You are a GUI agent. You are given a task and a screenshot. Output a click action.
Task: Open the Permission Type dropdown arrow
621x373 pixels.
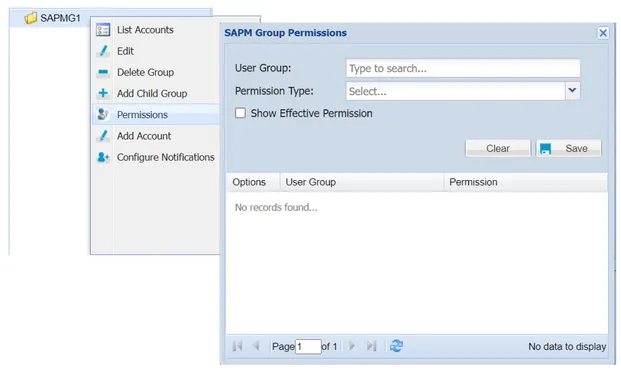click(x=572, y=91)
